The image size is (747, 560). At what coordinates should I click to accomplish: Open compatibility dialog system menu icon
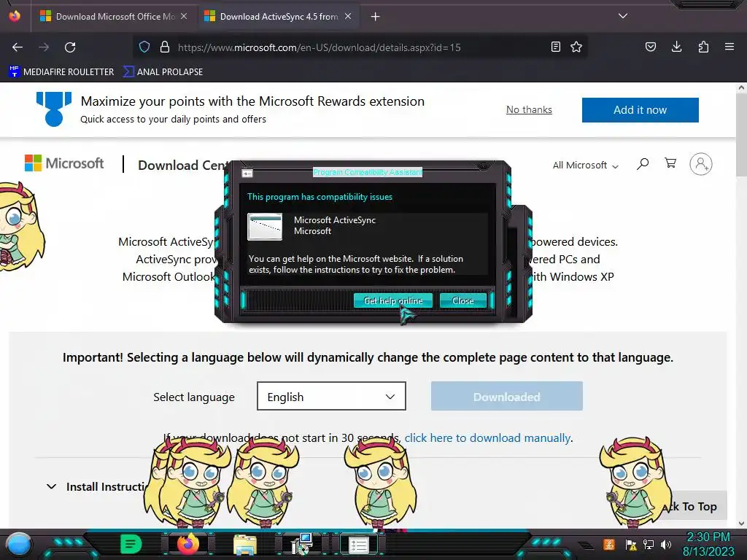247,174
